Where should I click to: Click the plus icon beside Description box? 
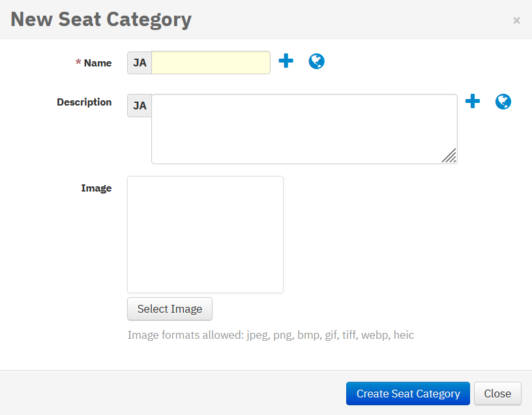[473, 101]
